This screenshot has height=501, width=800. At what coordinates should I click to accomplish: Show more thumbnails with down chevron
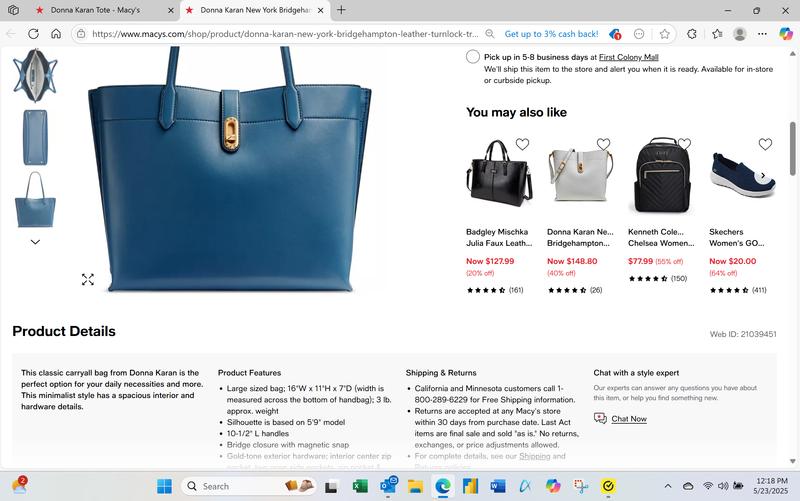[35, 242]
